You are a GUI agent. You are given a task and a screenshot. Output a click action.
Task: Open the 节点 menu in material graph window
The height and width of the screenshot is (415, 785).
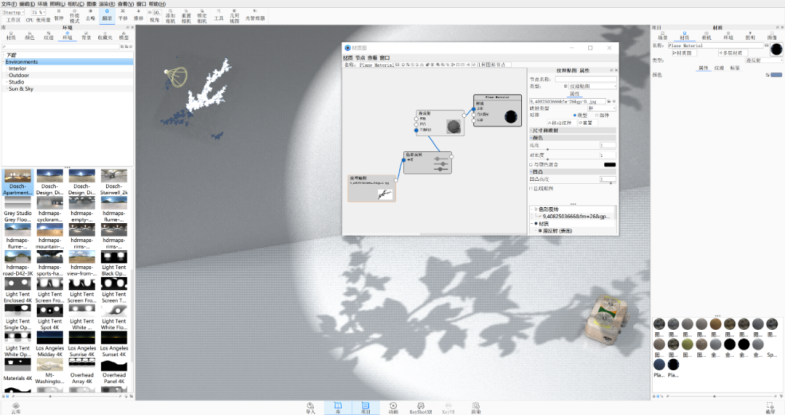[361, 57]
